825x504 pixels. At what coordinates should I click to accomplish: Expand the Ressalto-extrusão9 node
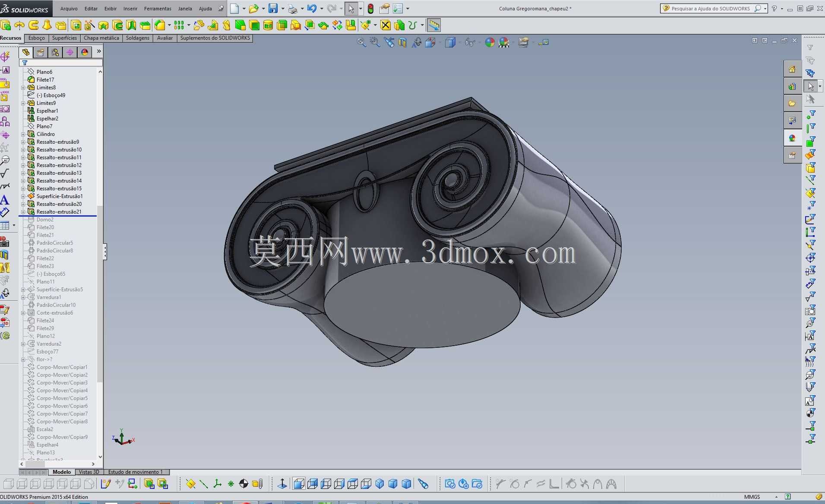point(23,142)
